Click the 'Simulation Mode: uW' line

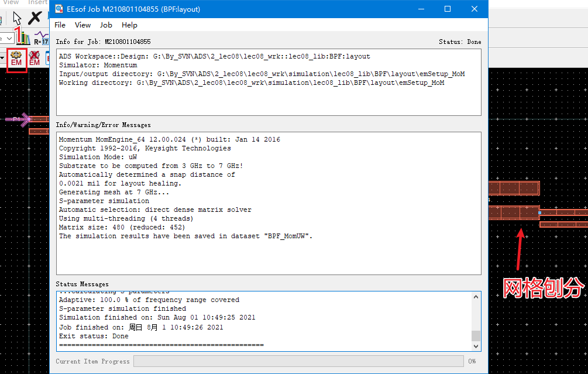[98, 157]
